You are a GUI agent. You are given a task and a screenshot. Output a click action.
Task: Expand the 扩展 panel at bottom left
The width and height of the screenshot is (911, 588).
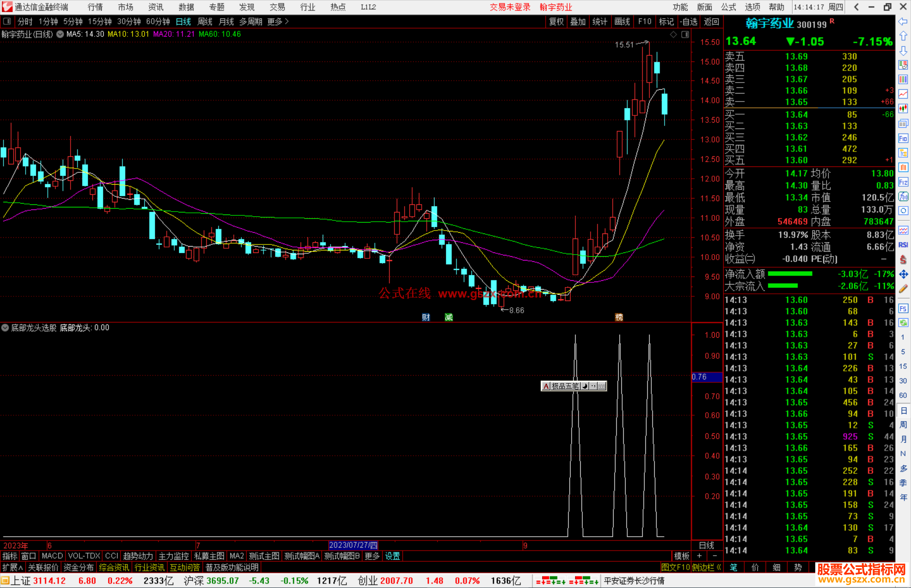point(12,567)
